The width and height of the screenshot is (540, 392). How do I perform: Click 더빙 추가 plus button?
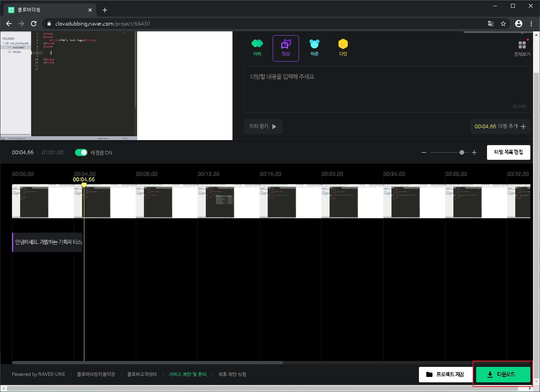tap(500, 127)
